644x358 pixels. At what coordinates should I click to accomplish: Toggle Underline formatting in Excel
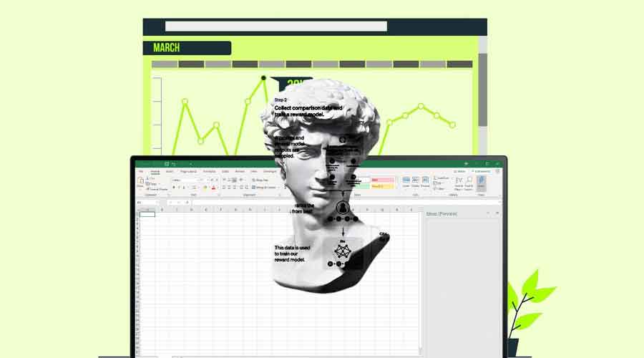click(x=184, y=188)
